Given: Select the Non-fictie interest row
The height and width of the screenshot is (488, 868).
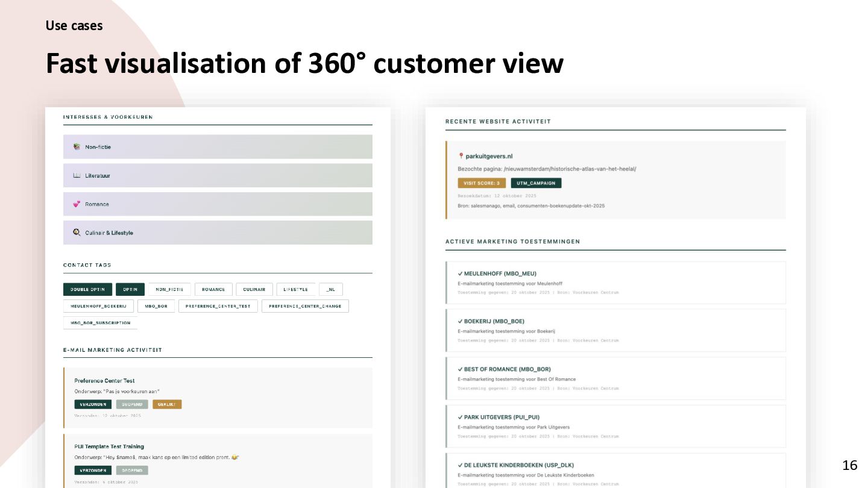Looking at the screenshot, I should tap(218, 146).
